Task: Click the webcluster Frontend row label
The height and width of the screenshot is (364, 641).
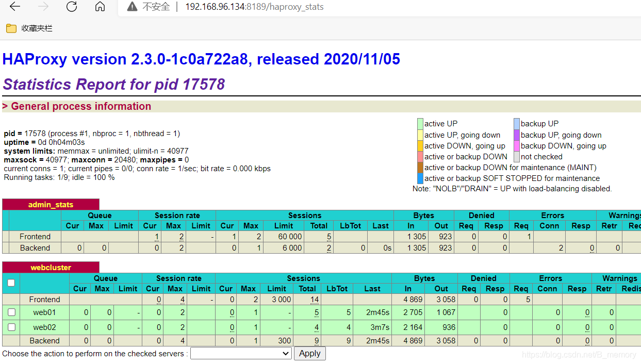Action: [44, 300]
